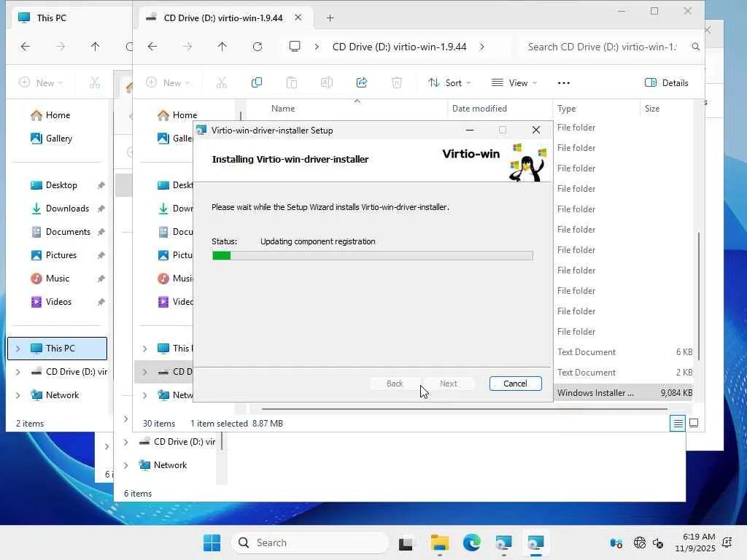Open the See more ellipsis menu
Viewport: 747px width, 560px height.
click(x=564, y=82)
